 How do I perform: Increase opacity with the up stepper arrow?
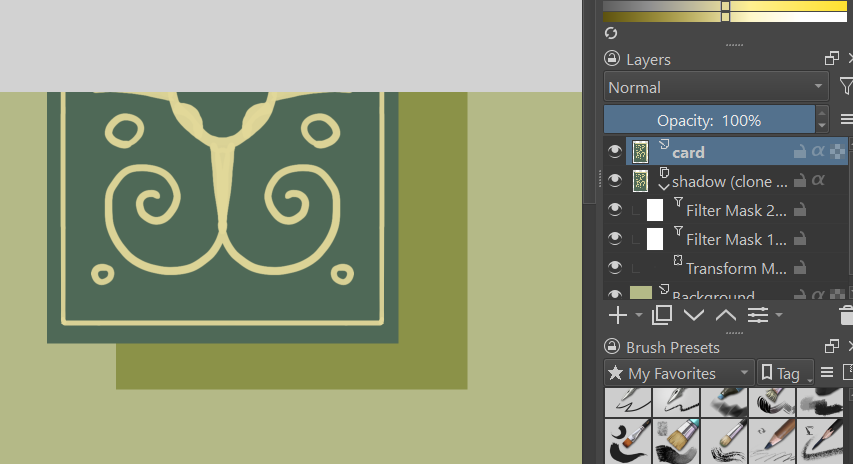pos(822,113)
